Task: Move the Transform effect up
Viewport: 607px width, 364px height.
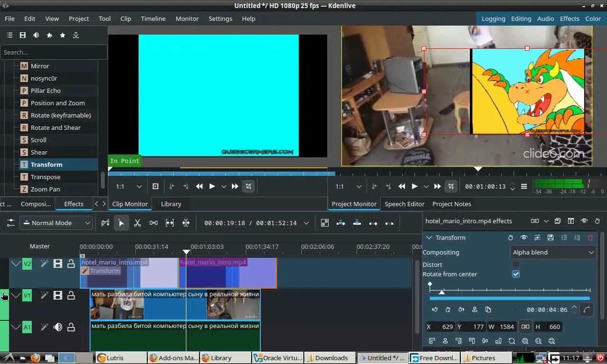Action: (564, 237)
